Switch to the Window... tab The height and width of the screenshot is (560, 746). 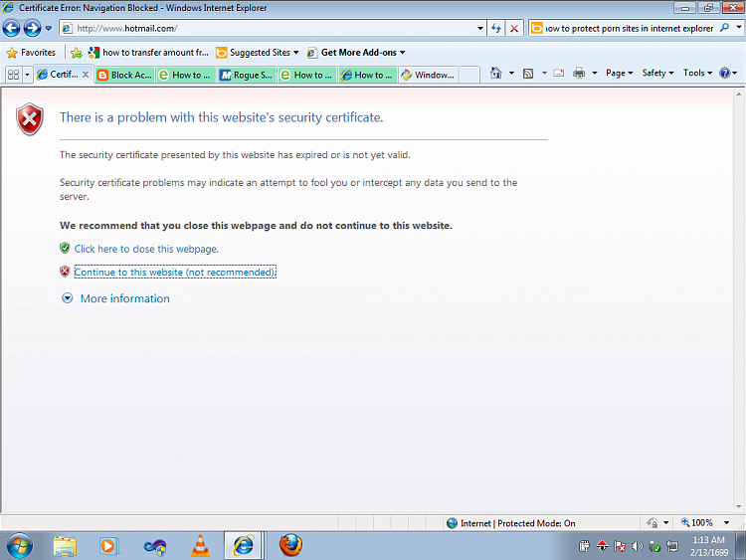coord(428,76)
